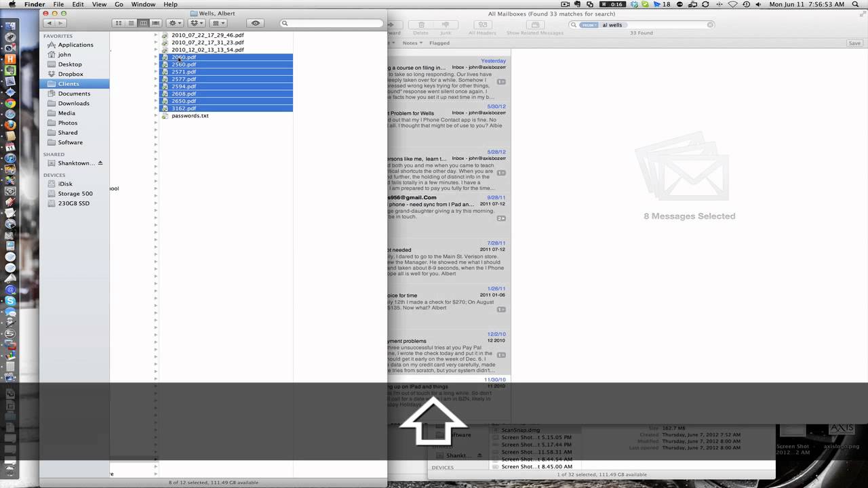Screen dimensions: 868x488
Task: Open the Finder menu
Action: tap(35, 4)
